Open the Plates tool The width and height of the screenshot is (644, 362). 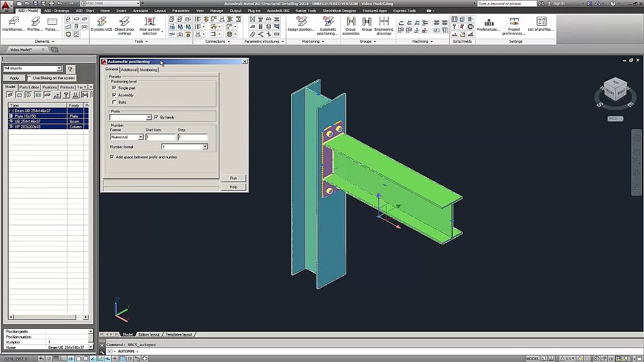point(52,24)
